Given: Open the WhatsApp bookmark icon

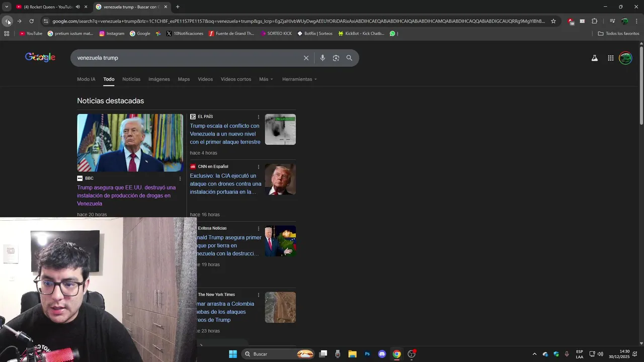Looking at the screenshot, I should (392, 34).
